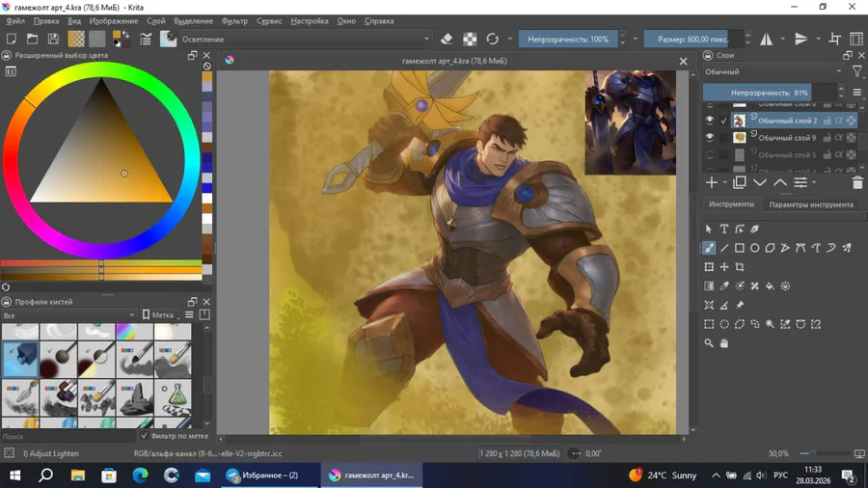Select the Text tool in toolbox

tap(724, 230)
